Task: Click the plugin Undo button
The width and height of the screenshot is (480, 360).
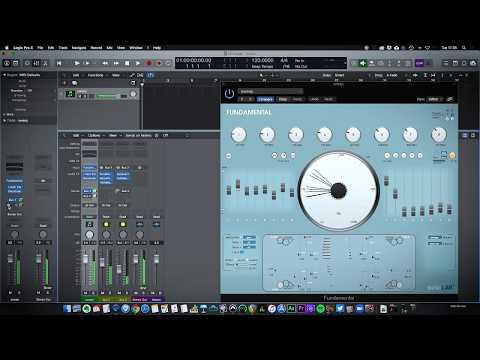Action: point(314,99)
